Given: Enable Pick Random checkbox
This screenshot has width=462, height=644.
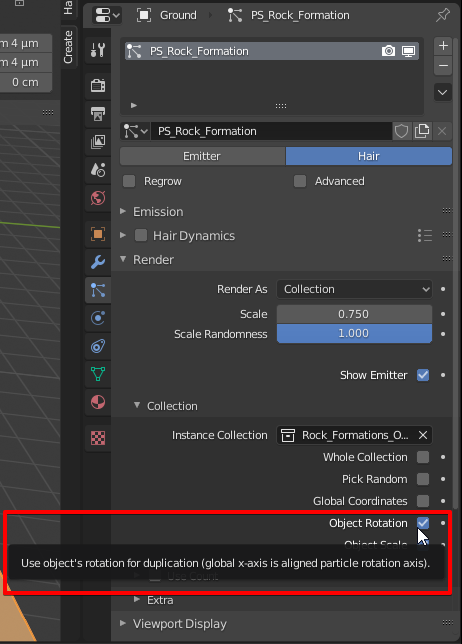Looking at the screenshot, I should click(423, 479).
